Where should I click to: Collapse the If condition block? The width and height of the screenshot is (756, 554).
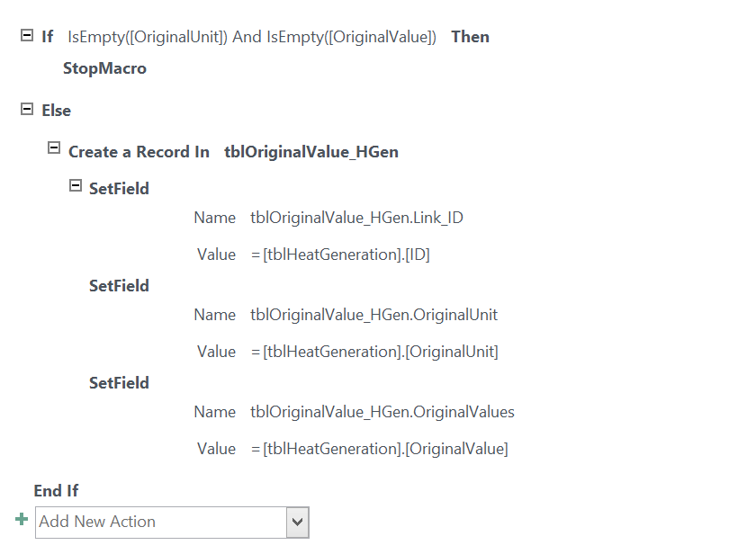(27, 35)
